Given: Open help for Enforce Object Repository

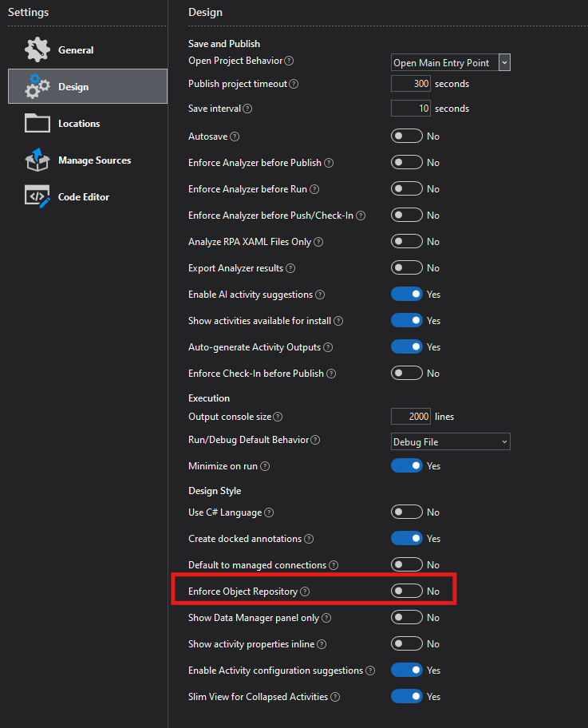Looking at the screenshot, I should 305,591.
